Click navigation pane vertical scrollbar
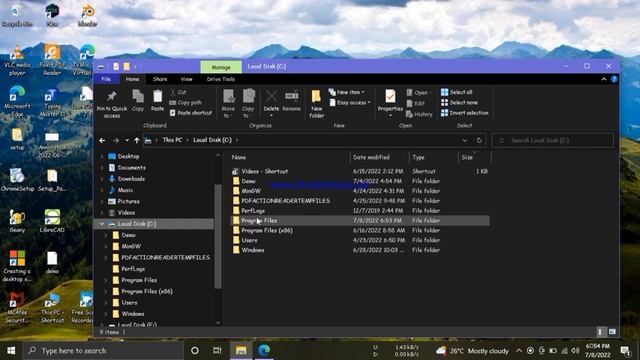The width and height of the screenshot is (640, 360). [218, 237]
